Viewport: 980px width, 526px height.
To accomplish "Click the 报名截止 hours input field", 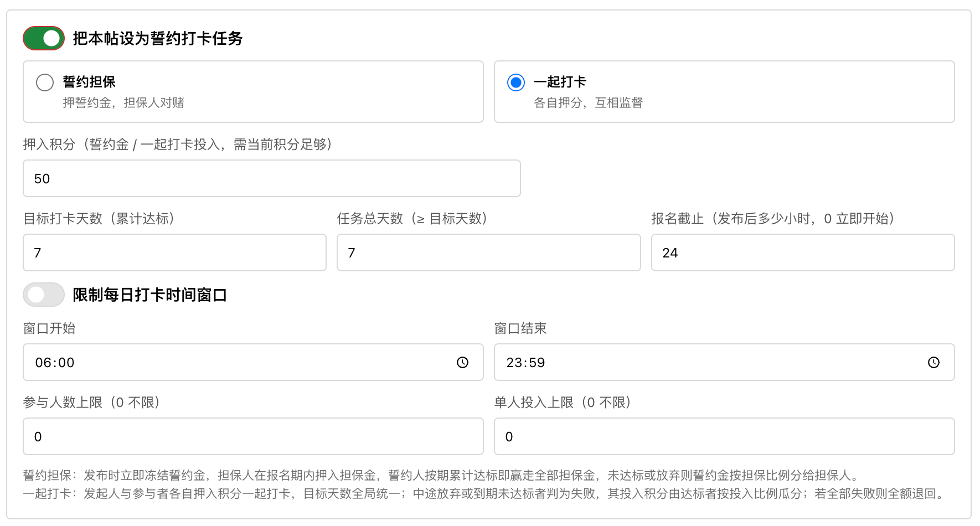I will pos(803,252).
